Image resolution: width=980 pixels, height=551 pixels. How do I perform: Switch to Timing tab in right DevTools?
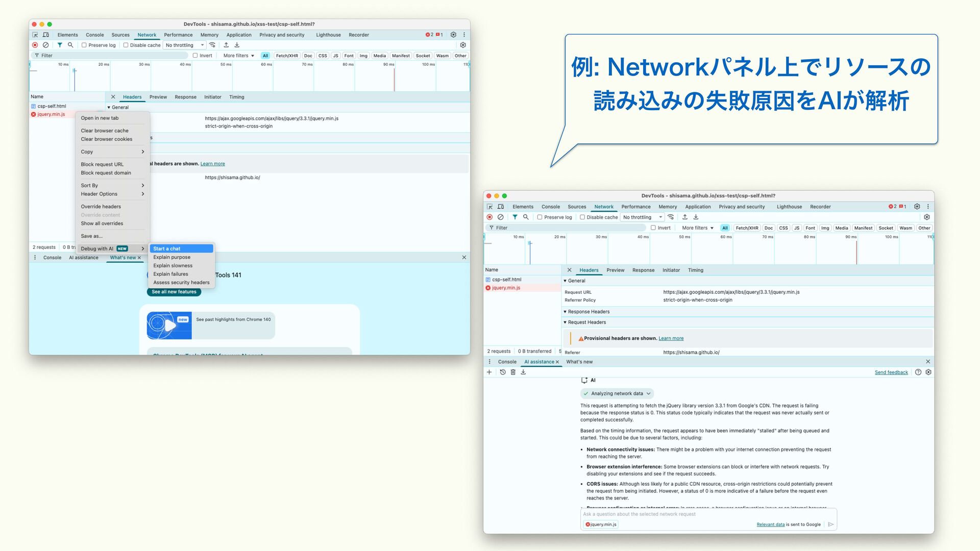(695, 270)
